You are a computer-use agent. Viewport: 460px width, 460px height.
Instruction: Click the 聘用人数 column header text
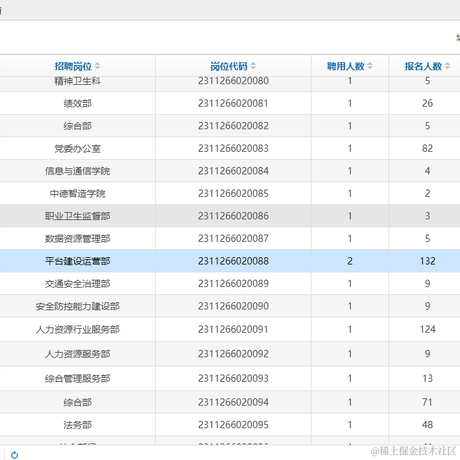[x=346, y=66]
